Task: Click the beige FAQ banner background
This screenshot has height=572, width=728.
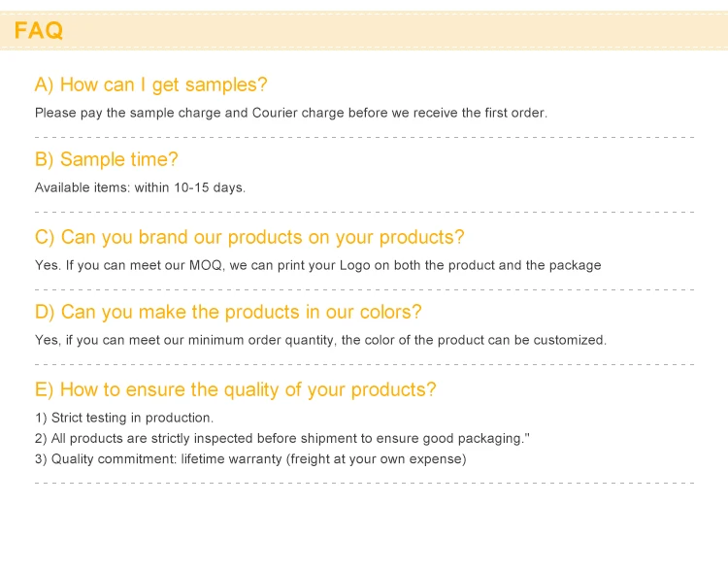Action: pyautogui.click(x=395, y=31)
